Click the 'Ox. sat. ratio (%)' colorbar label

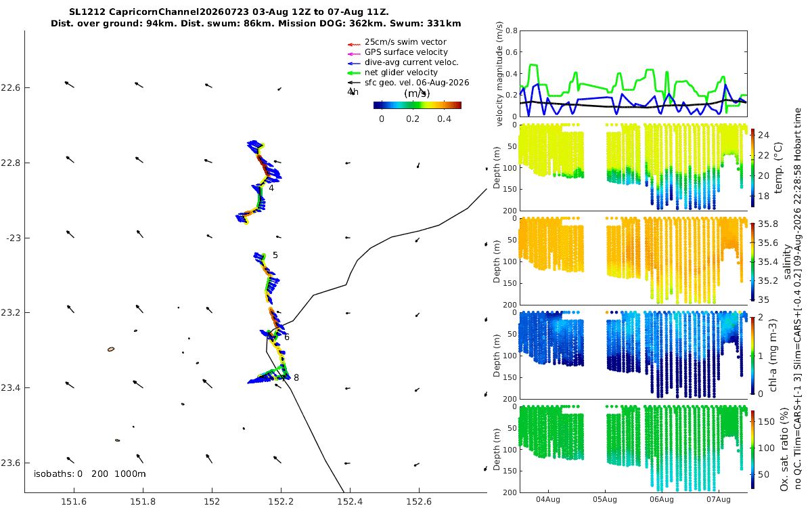786,449
